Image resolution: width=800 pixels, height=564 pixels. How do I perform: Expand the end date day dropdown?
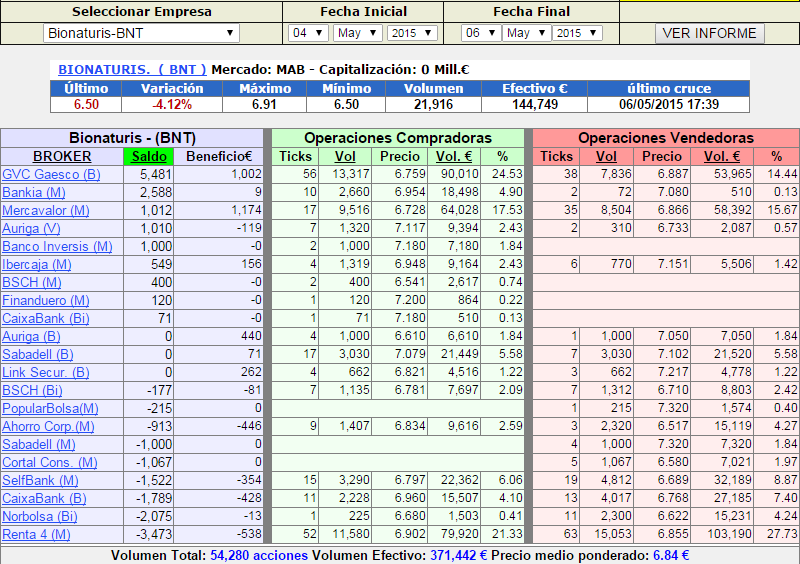click(479, 33)
